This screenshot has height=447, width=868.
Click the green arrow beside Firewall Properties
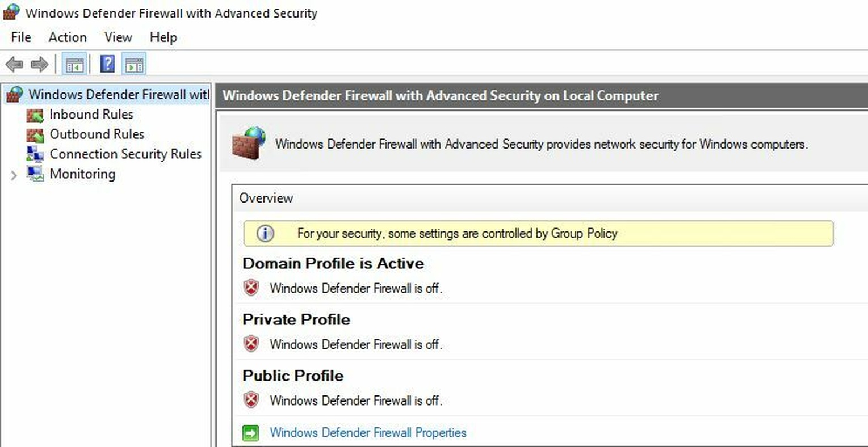(x=250, y=433)
